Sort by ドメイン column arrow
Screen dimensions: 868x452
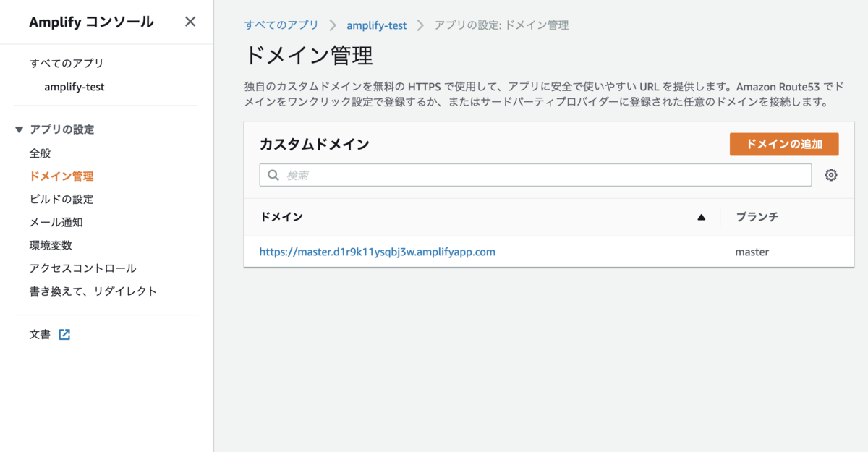[701, 217]
